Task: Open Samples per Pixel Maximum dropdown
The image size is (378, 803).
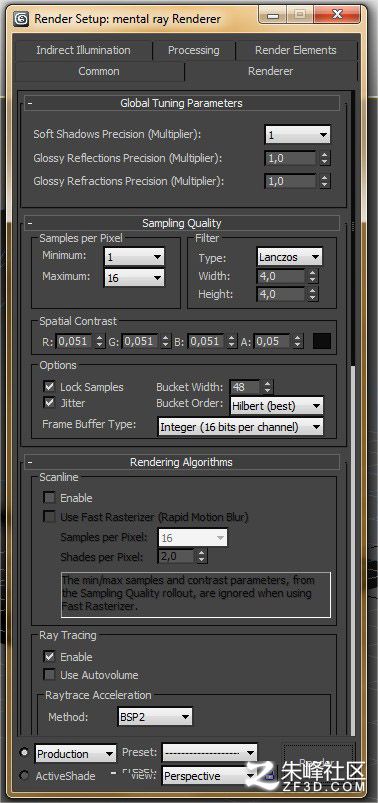Action: pyautogui.click(x=134, y=278)
